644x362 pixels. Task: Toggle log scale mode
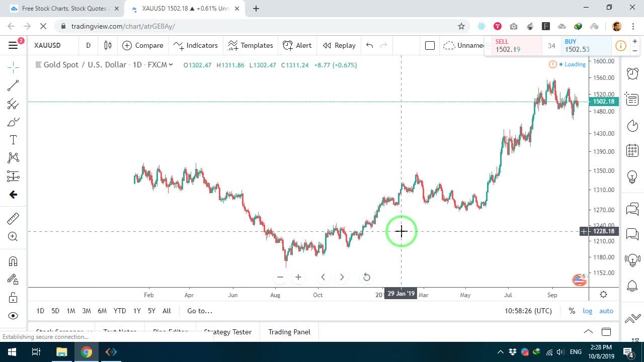(588, 311)
